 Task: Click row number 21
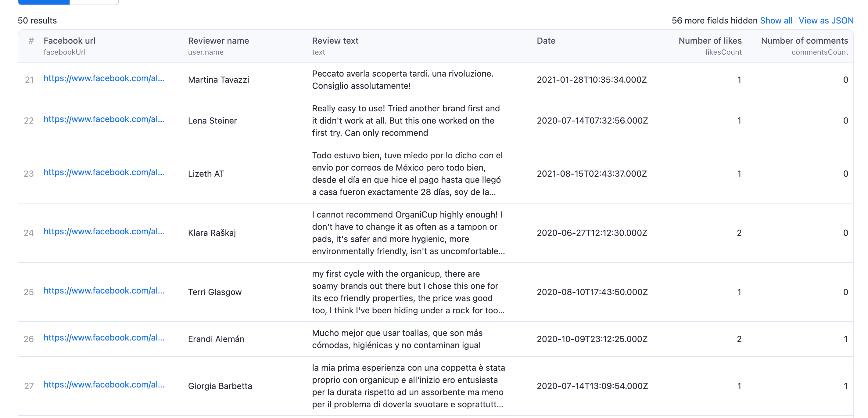coord(29,80)
